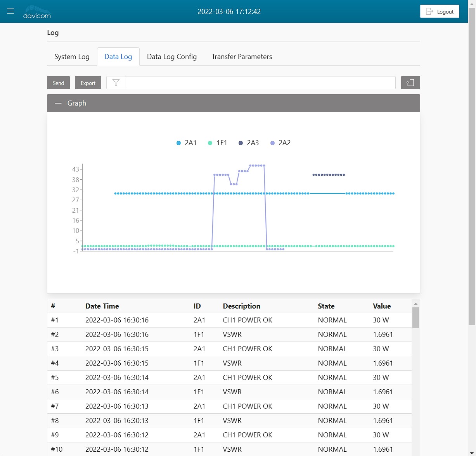Image resolution: width=476 pixels, height=456 pixels.
Task: Click the Log page heading
Action: click(x=53, y=33)
